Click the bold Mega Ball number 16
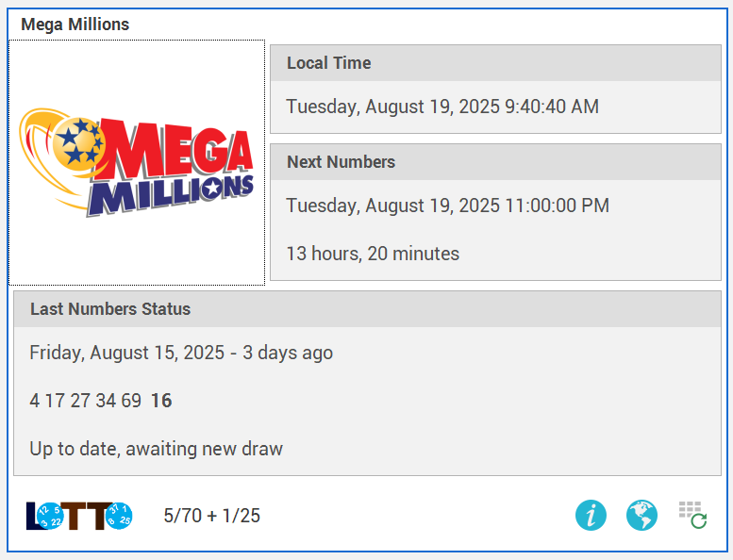The image size is (733, 560). (161, 401)
